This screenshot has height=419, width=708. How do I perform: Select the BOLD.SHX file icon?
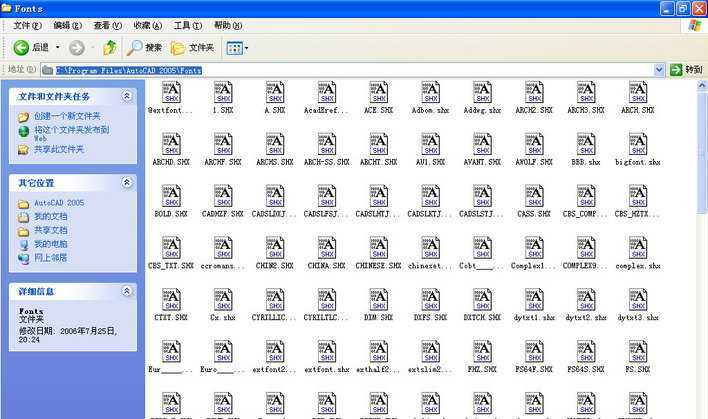(171, 196)
